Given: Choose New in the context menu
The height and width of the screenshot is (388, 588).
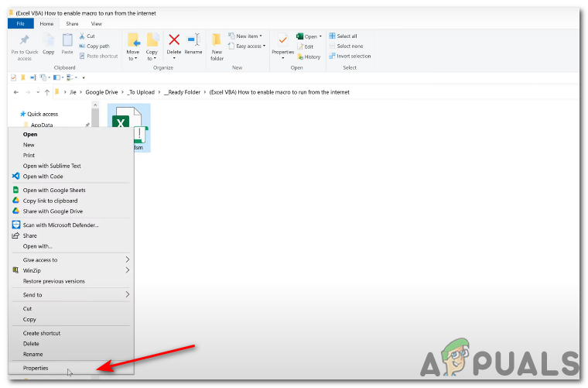Looking at the screenshot, I should pos(70,145).
